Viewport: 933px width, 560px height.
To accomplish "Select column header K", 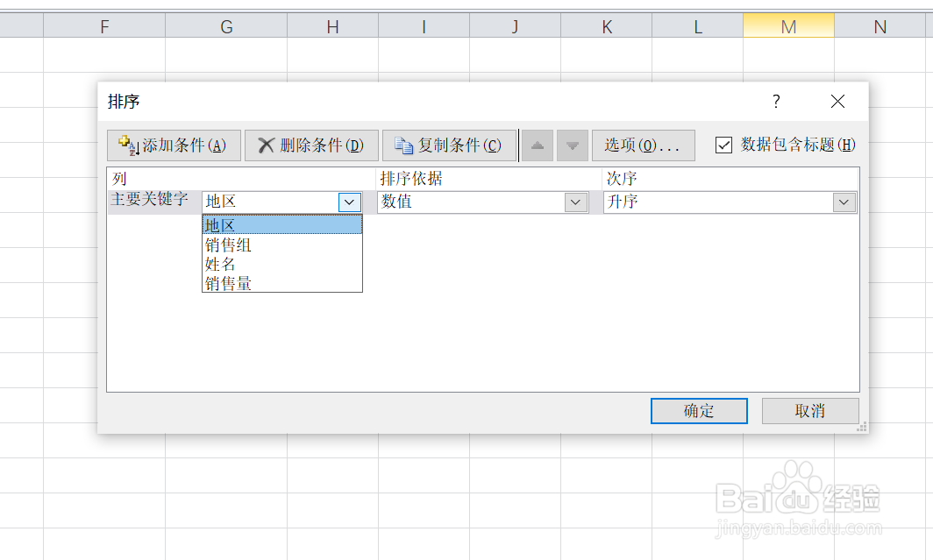I will (606, 26).
